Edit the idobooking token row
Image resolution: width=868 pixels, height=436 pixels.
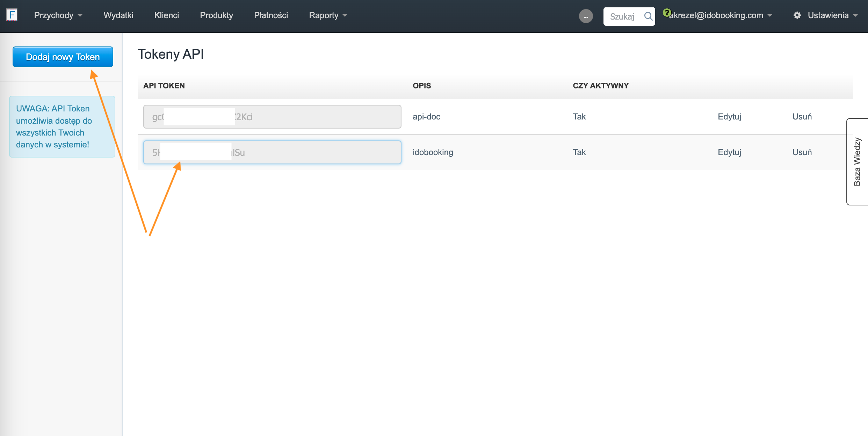point(729,152)
